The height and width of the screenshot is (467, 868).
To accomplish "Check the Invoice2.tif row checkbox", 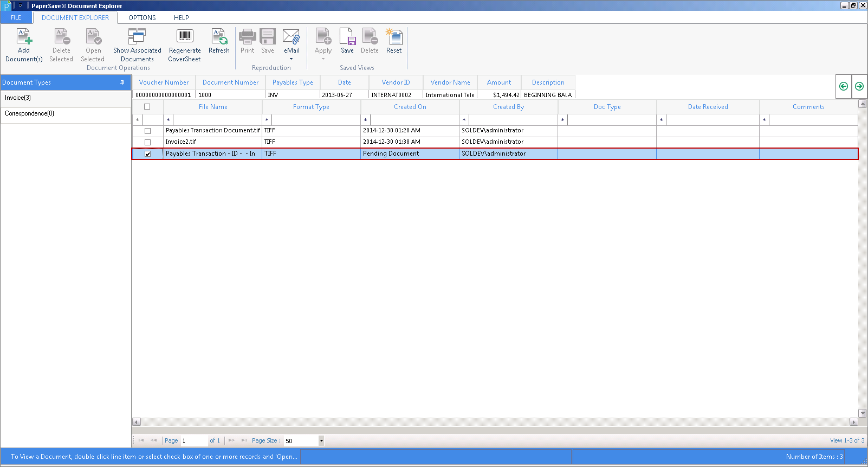I will (x=147, y=142).
